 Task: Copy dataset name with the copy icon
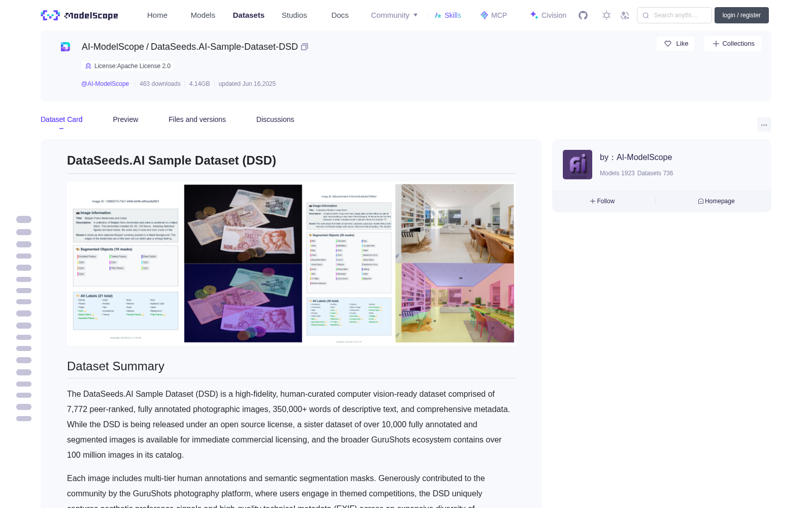(304, 47)
